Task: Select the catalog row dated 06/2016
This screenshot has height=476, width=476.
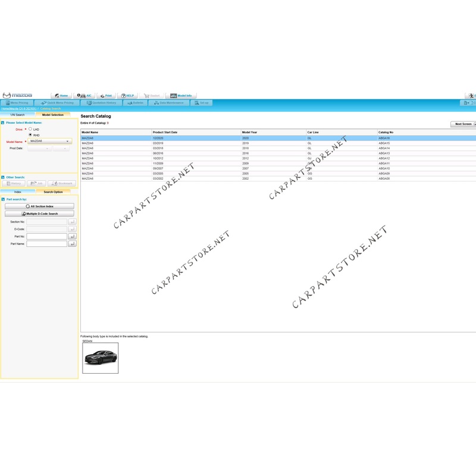Action: coord(278,154)
